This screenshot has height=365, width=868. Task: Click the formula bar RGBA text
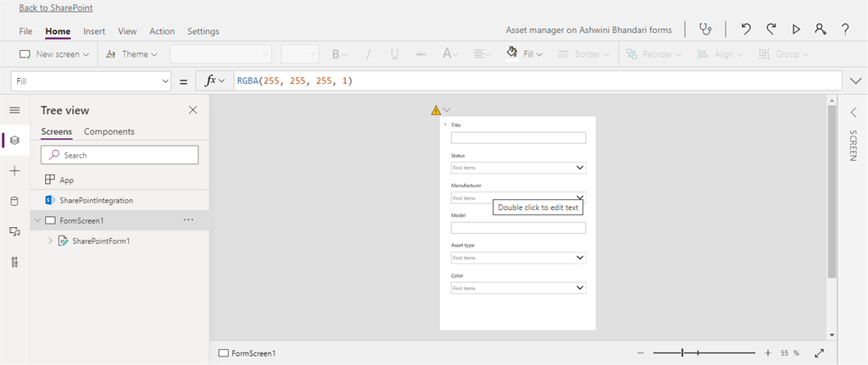click(294, 81)
